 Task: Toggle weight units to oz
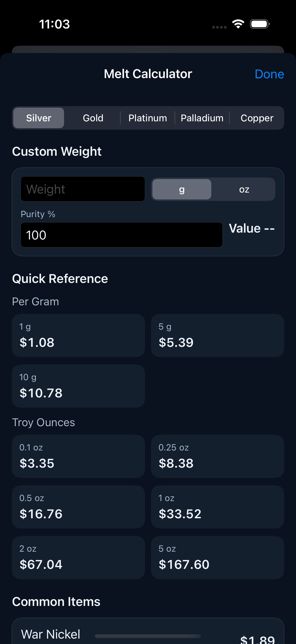(x=244, y=189)
